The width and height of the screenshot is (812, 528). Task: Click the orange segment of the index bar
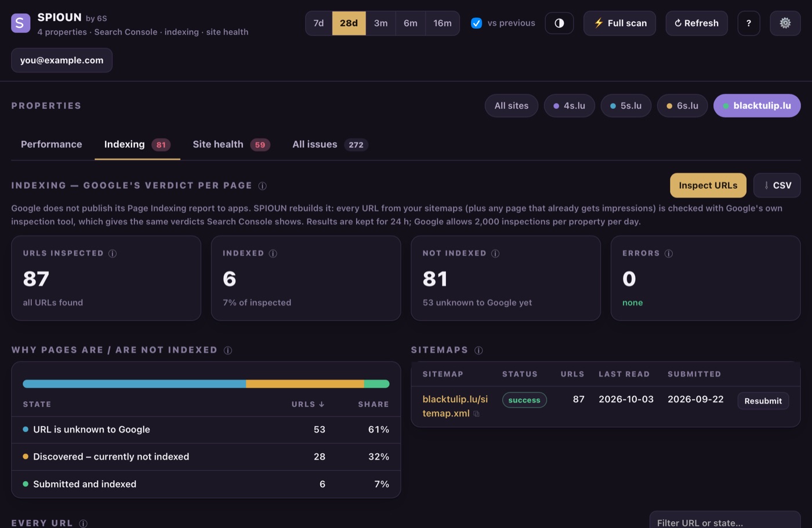tap(305, 384)
